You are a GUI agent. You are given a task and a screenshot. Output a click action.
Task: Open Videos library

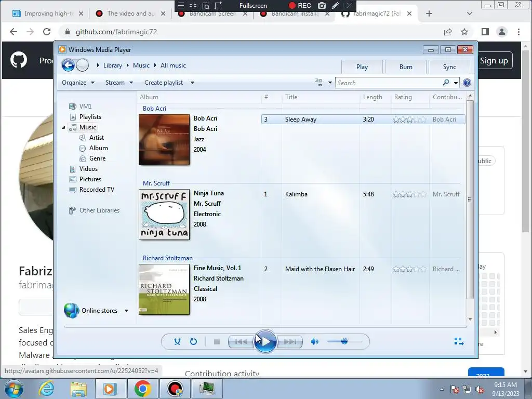[x=88, y=169]
